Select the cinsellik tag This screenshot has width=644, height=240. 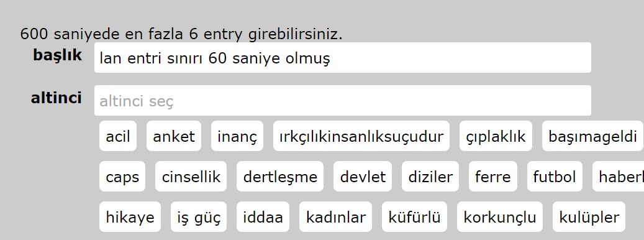191,177
